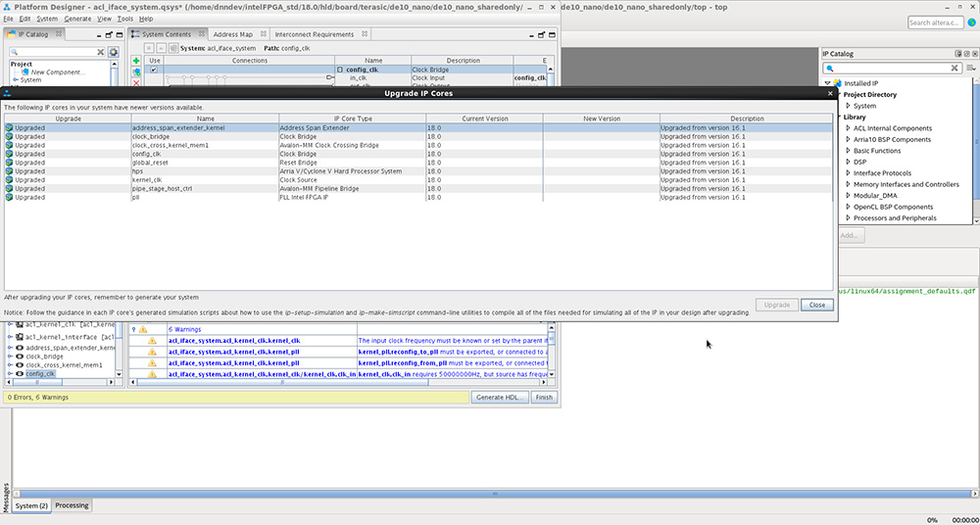980x525 pixels.
Task: Toggle the Use checkbox for config_clk
Action: 154,70
